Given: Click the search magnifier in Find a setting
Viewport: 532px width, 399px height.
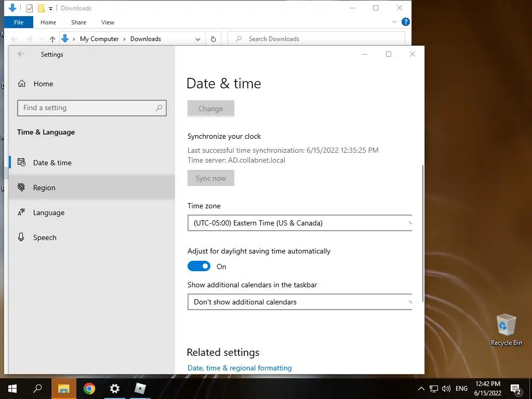Looking at the screenshot, I should point(159,108).
